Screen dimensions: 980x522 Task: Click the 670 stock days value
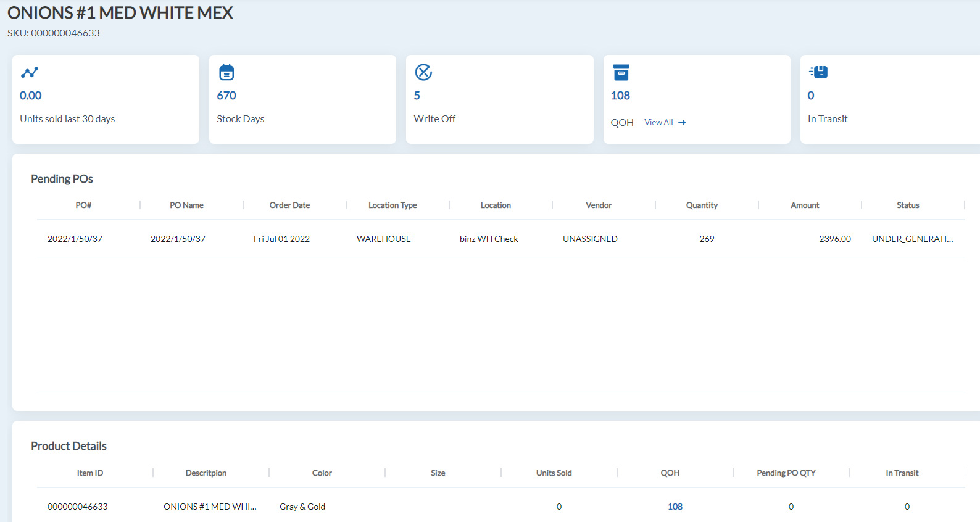coord(226,96)
